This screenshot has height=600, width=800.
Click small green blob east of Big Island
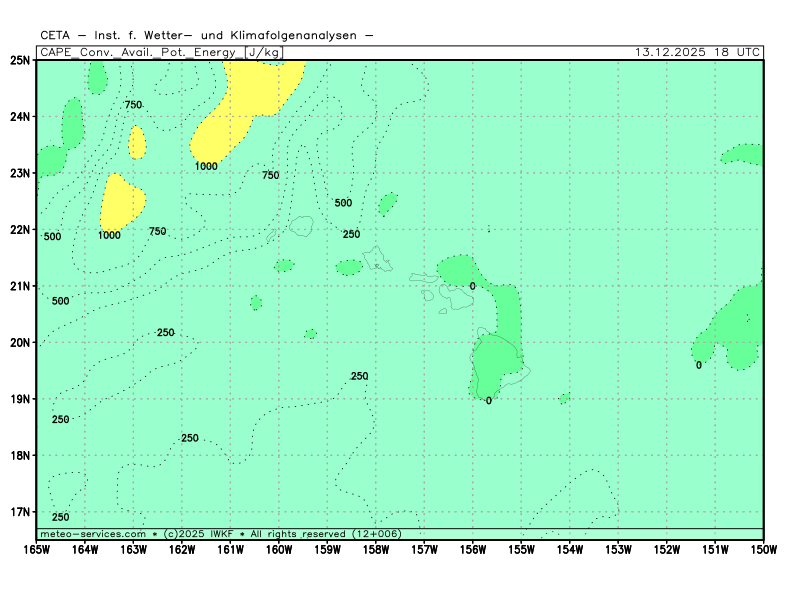pos(565,398)
